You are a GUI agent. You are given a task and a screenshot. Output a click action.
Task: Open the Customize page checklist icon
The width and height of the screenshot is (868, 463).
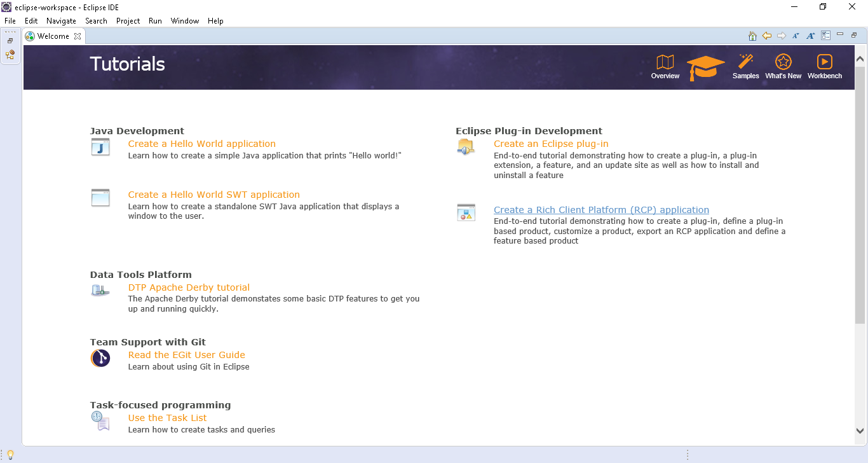pyautogui.click(x=826, y=36)
